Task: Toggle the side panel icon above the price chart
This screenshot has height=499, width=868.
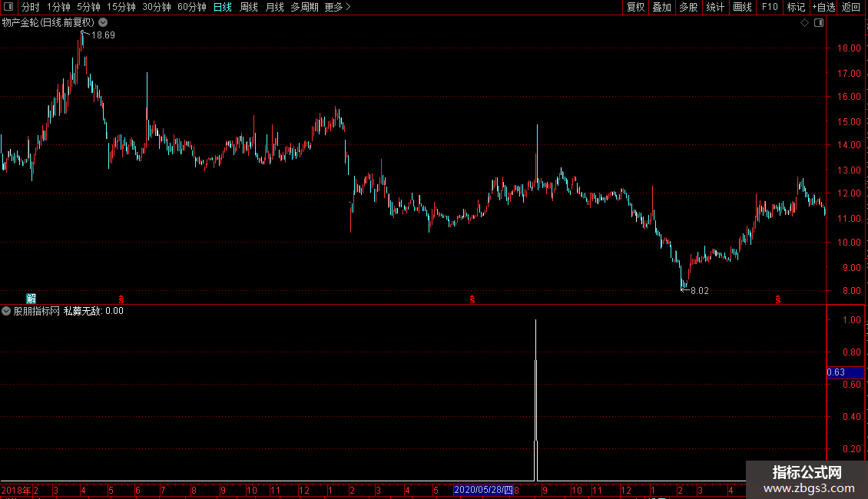Action: pos(819,23)
